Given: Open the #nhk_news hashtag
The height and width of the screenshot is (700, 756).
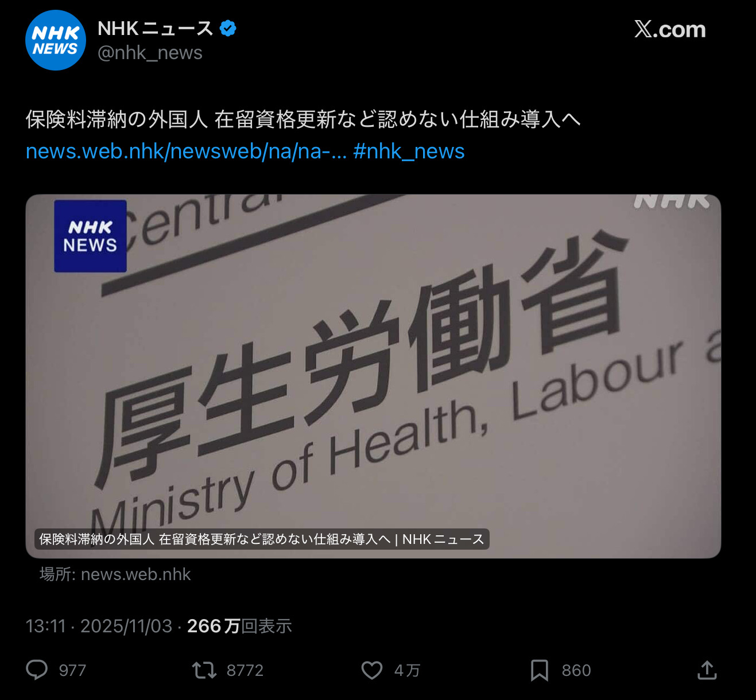Looking at the screenshot, I should (x=409, y=151).
